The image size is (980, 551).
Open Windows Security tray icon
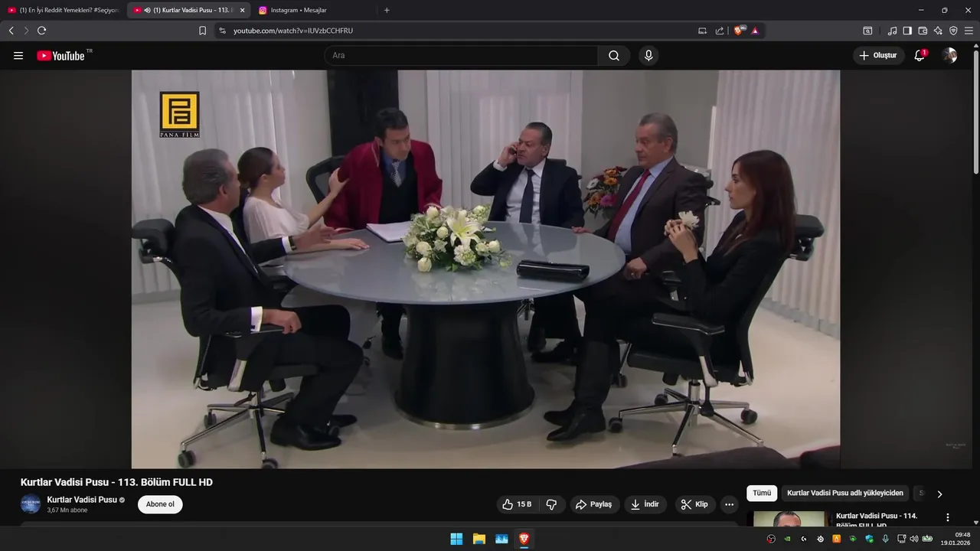pos(869,539)
